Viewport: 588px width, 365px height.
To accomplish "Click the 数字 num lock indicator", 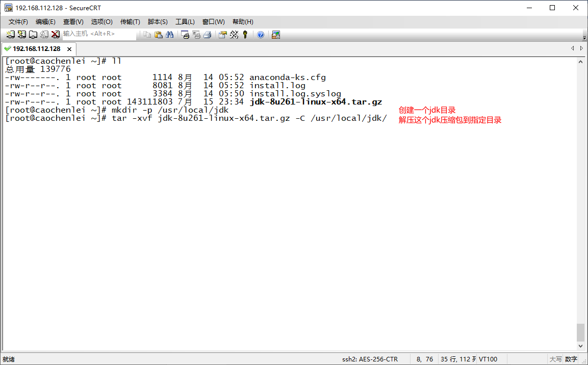I will (571, 359).
